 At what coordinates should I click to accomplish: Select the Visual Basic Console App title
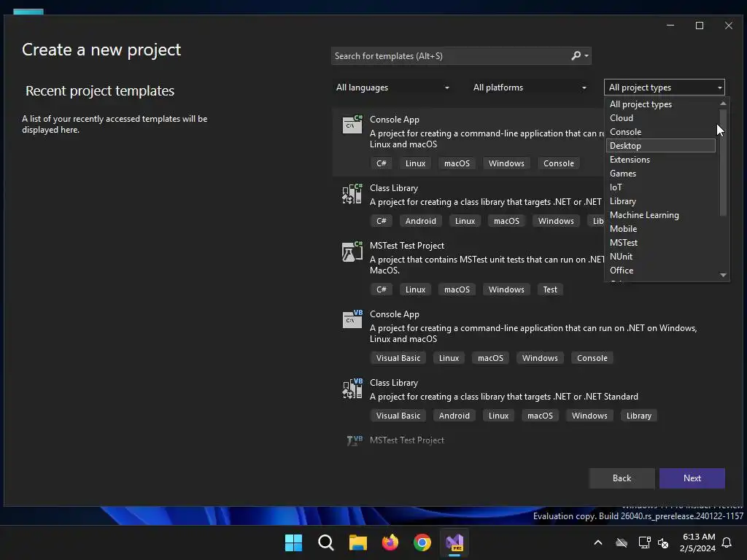[x=395, y=314]
